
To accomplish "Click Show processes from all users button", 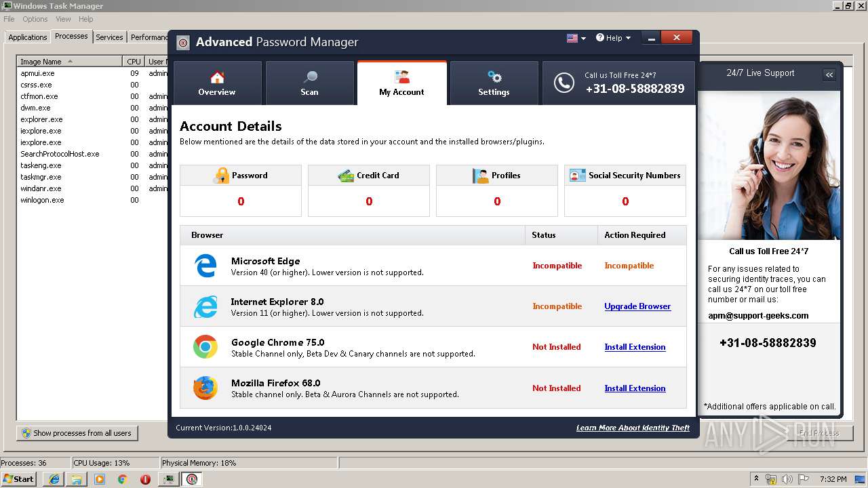I will pos(77,433).
